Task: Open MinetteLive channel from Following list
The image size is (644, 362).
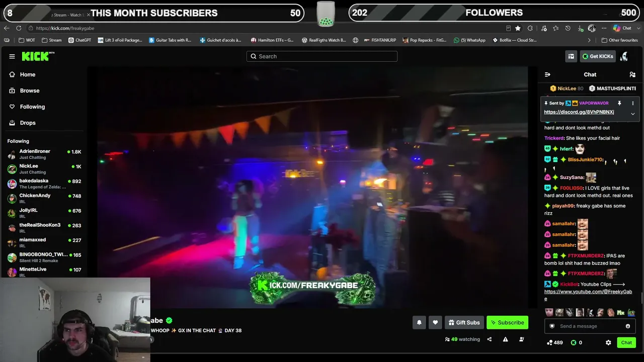Action: 44,272
